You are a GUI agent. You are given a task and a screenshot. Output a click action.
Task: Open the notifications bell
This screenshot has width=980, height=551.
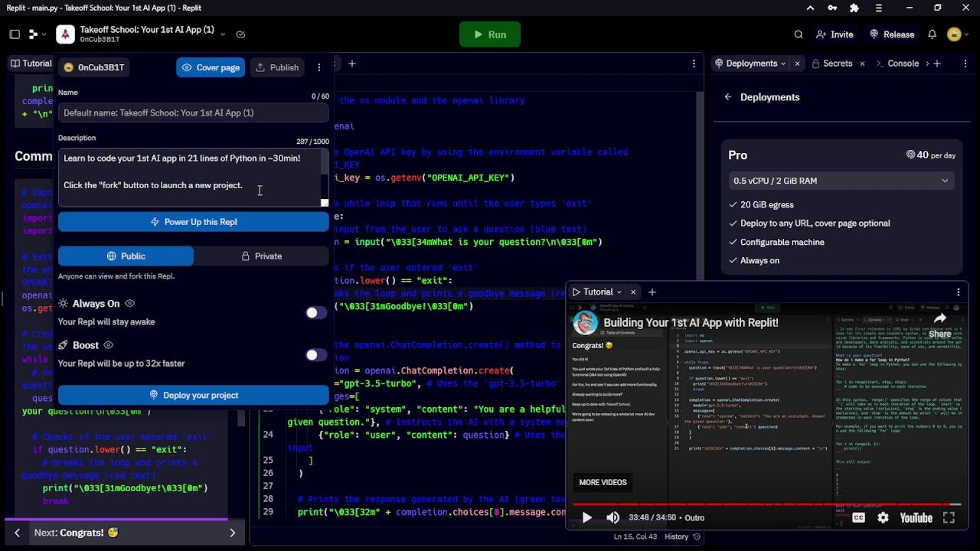[x=932, y=34]
